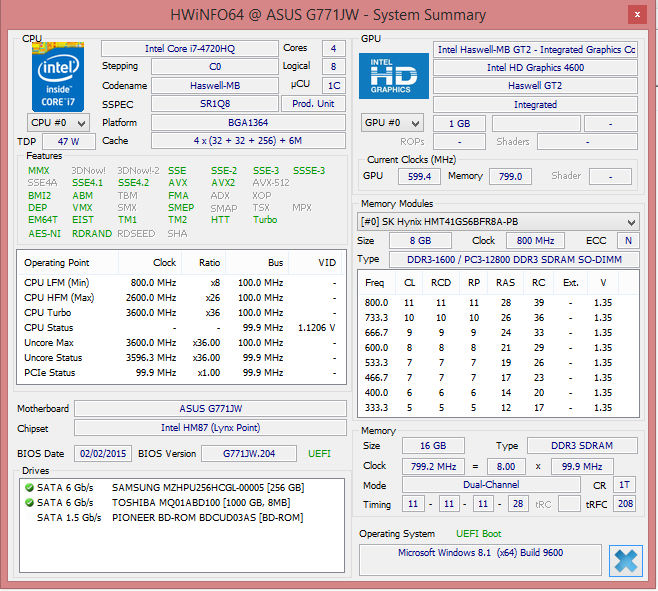Click the Logical value 8

pos(334,66)
